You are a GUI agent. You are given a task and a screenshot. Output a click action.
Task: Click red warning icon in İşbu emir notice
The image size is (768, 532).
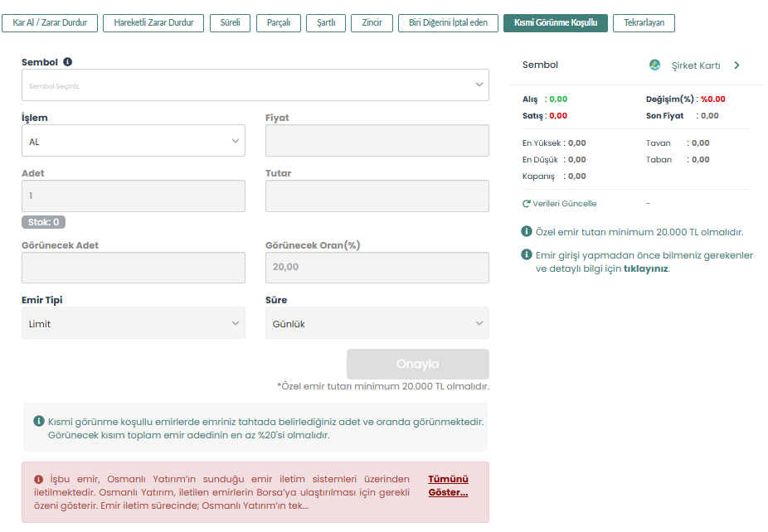coord(38,479)
